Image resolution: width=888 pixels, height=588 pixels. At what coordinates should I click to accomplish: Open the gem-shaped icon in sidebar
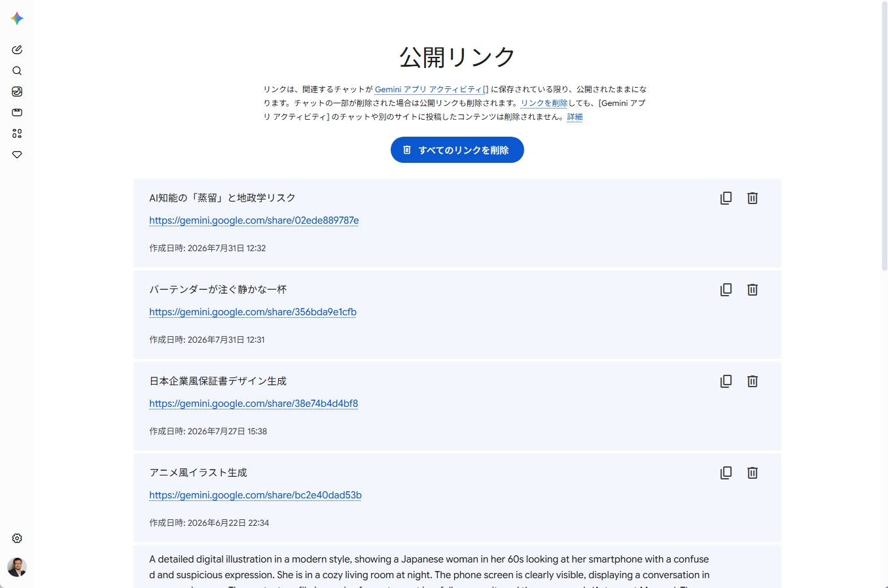click(17, 154)
